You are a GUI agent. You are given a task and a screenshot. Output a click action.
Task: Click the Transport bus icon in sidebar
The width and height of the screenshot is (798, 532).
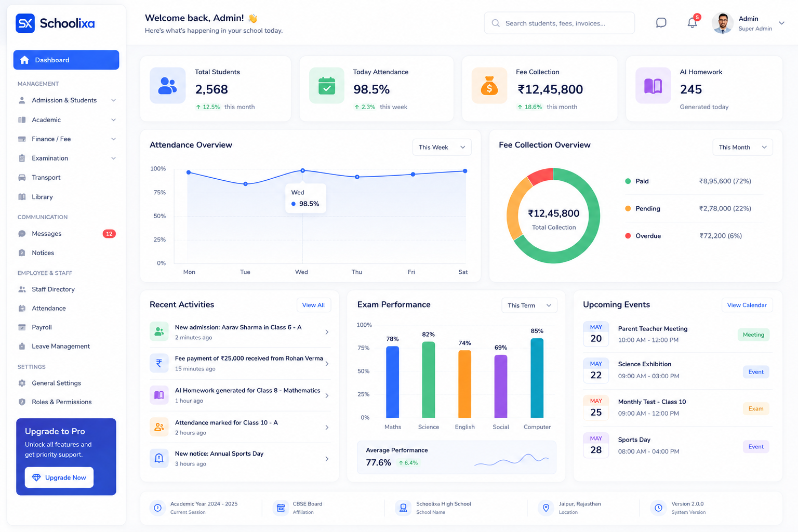(22, 178)
